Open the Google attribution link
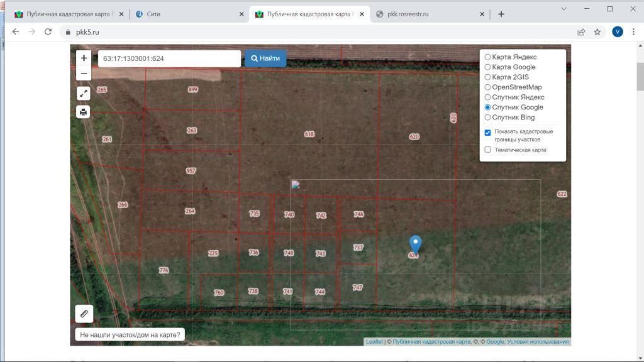Image resolution: width=644 pixels, height=362 pixels. (x=495, y=341)
